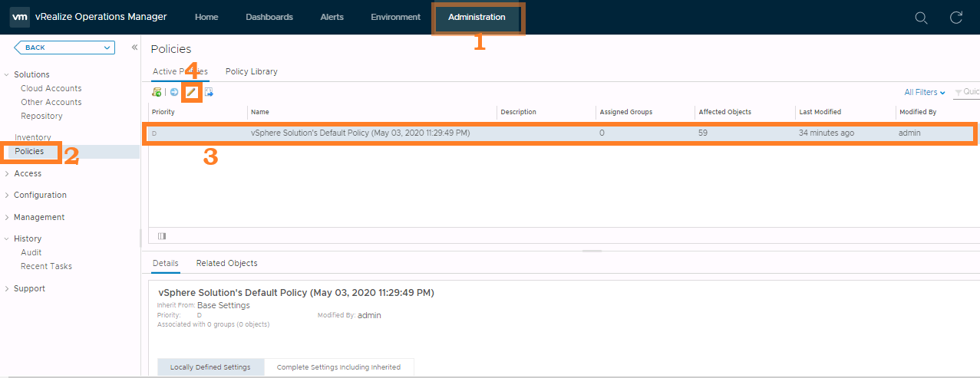
Task: Click the column chooser icon below table
Action: pos(161,236)
